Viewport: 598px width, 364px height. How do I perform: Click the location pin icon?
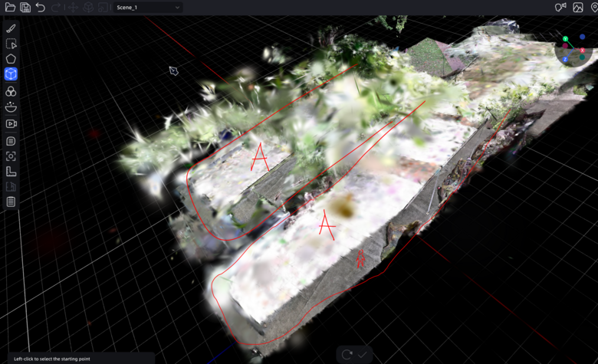594,8
